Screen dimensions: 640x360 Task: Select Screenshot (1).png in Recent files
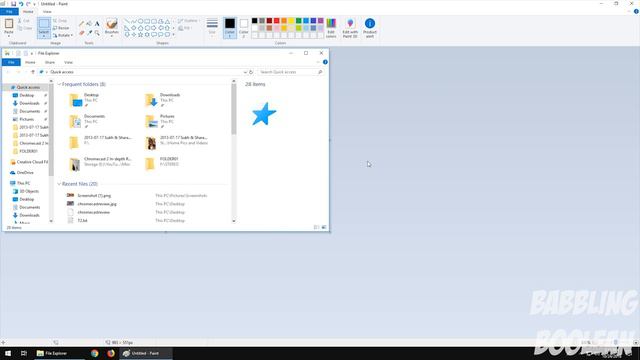coord(94,196)
